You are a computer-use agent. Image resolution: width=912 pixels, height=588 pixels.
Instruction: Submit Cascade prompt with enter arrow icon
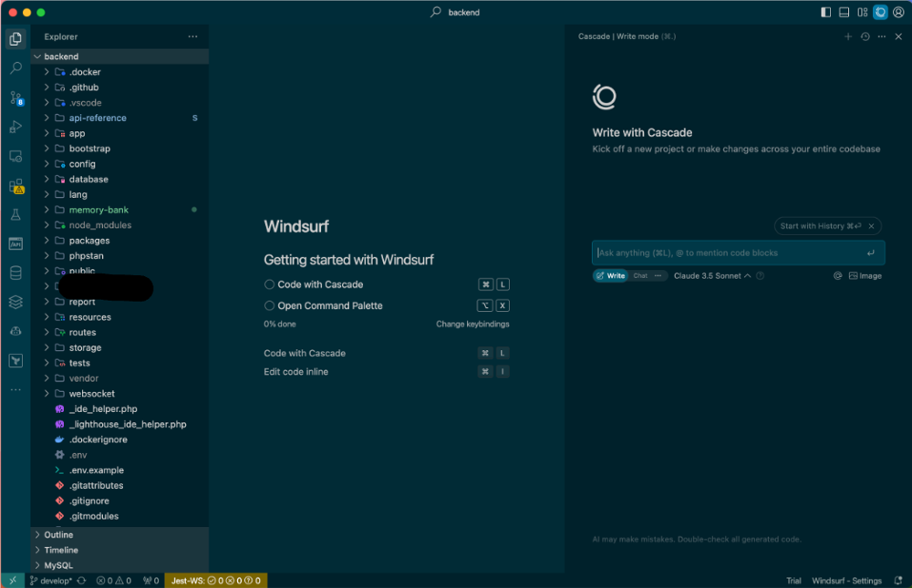[x=871, y=253]
